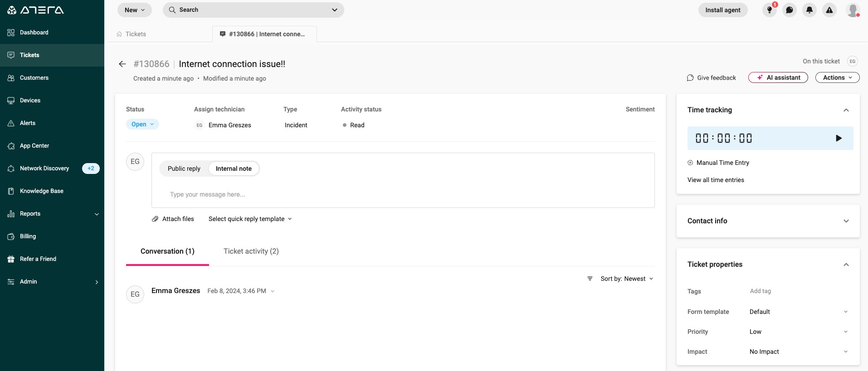Open Actions dropdown
The height and width of the screenshot is (371, 868).
[838, 77]
